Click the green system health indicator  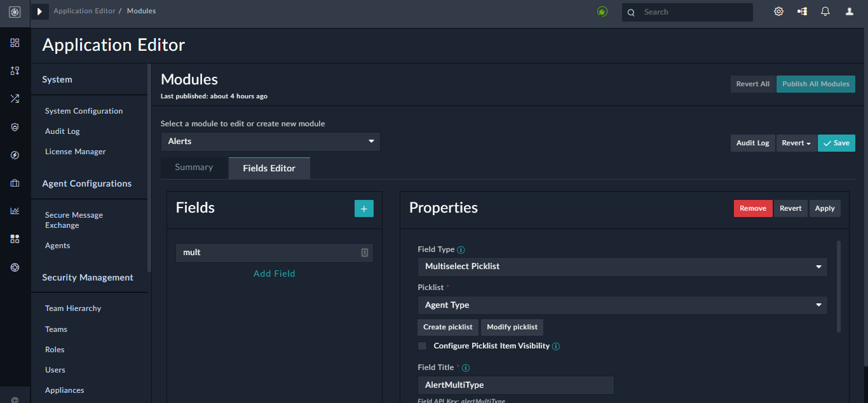pyautogui.click(x=602, y=11)
